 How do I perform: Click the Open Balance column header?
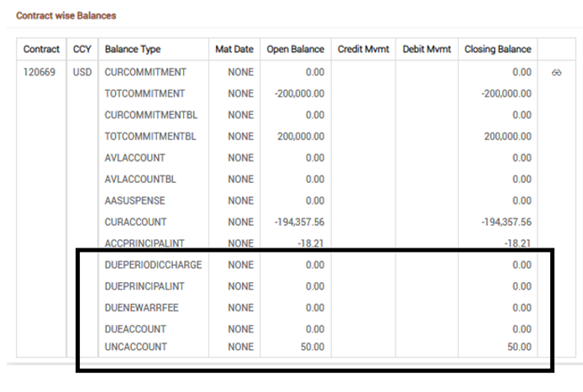[x=295, y=50]
